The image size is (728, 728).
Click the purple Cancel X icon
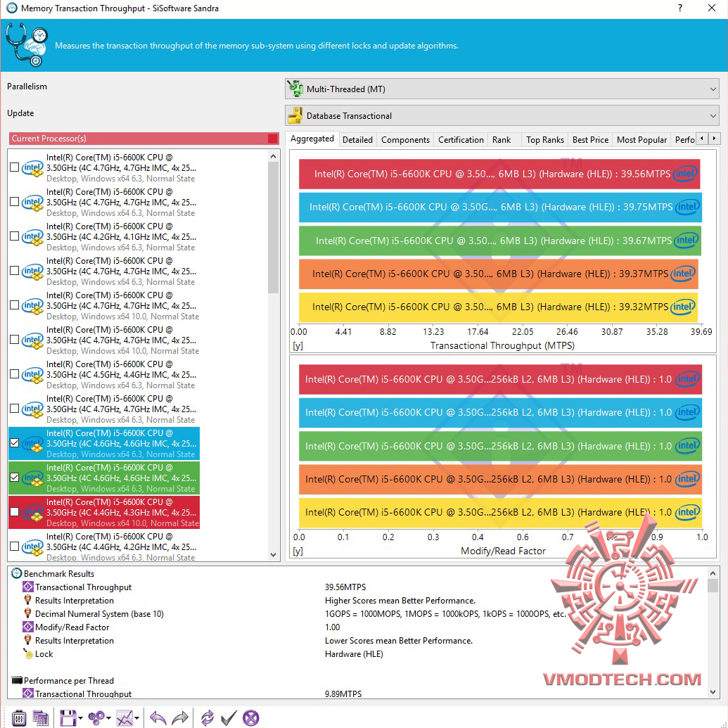250,717
